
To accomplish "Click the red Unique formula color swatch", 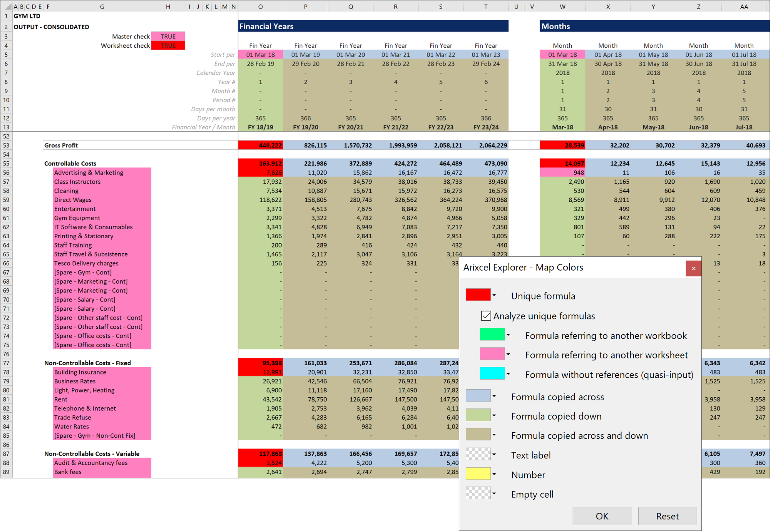I will [478, 295].
